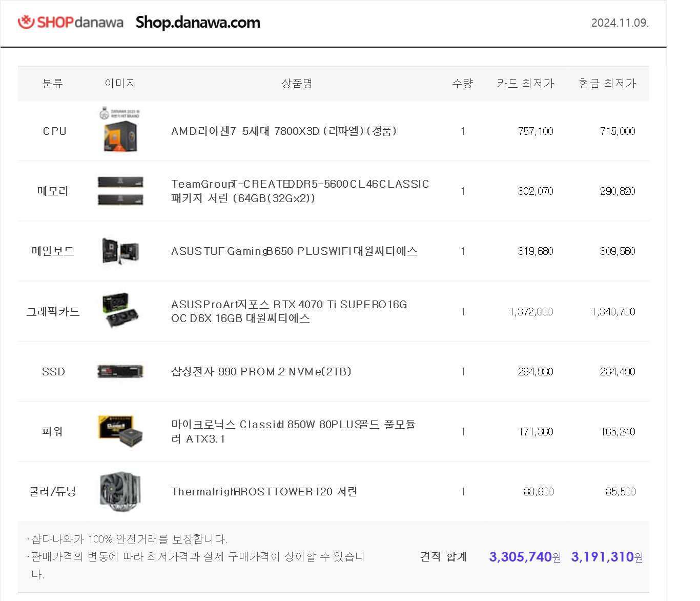Select the 쿨러/튜닝 category label
The height and width of the screenshot is (601, 700).
pos(53,492)
